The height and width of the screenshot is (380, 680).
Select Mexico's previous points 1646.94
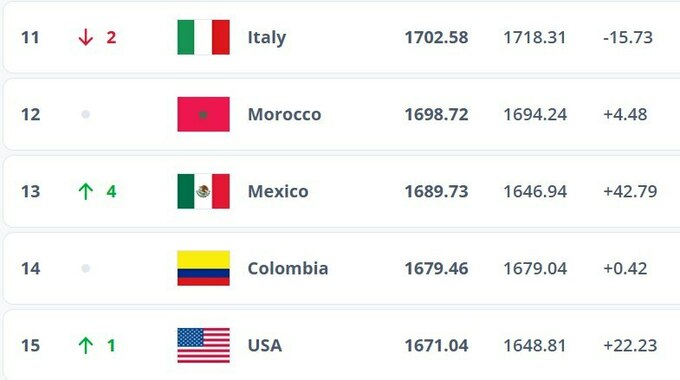tap(535, 191)
